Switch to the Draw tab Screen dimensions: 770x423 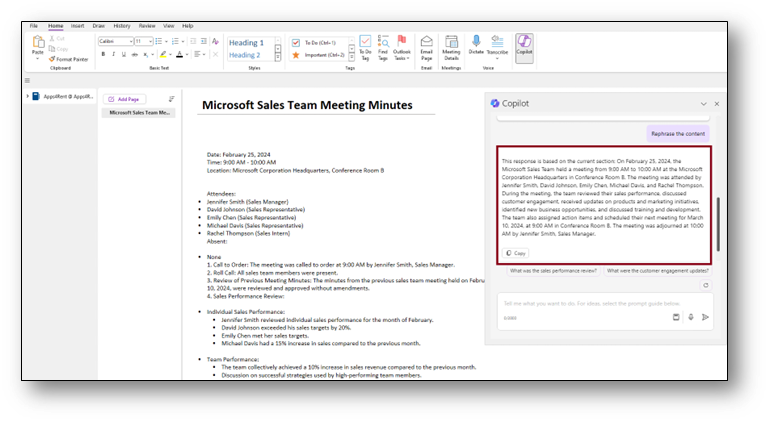tap(99, 26)
